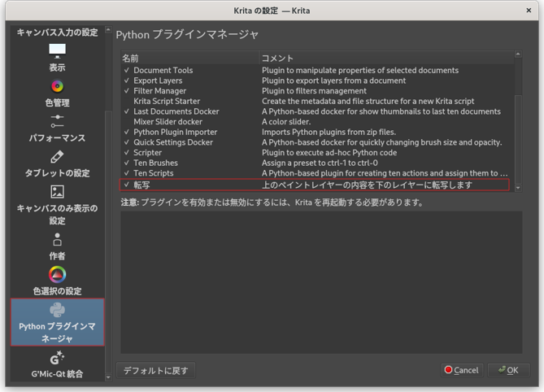Screen dimensions: 544x392
Task: Uncheck the Filter Manager plugin checkmark
Action: pos(127,91)
